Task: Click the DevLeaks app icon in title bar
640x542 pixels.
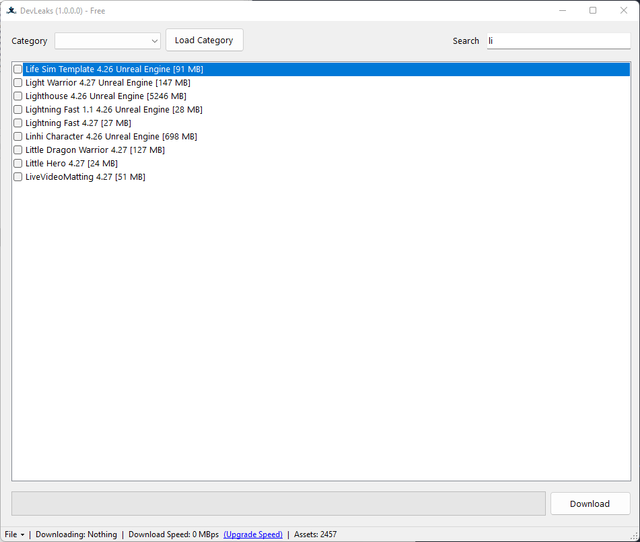Action: click(x=11, y=11)
